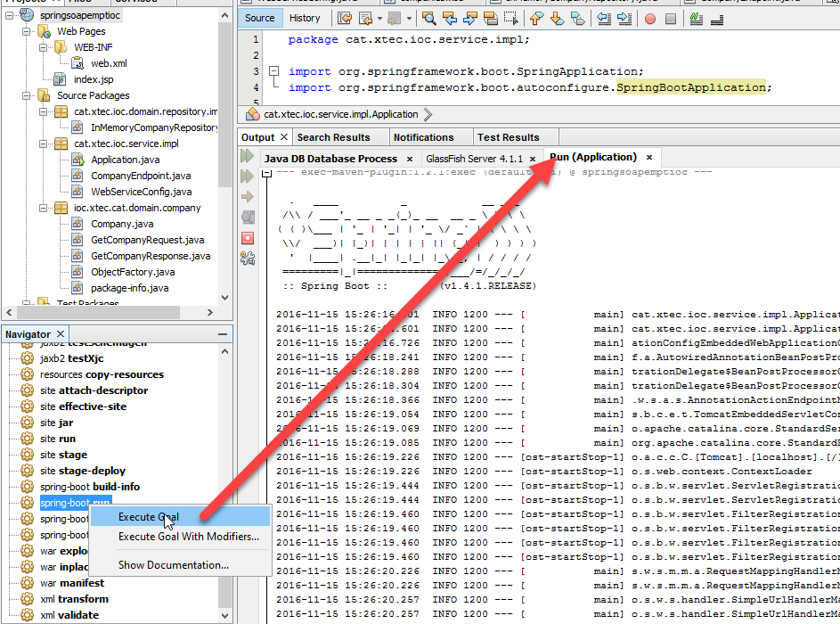Click Shift Line Right icon

[x=624, y=19]
